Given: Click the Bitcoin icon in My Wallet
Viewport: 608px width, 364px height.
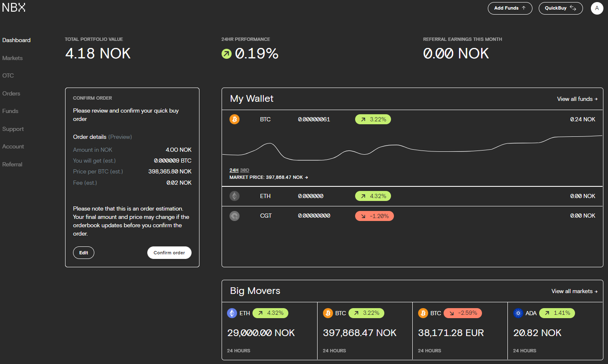Looking at the screenshot, I should (x=235, y=119).
